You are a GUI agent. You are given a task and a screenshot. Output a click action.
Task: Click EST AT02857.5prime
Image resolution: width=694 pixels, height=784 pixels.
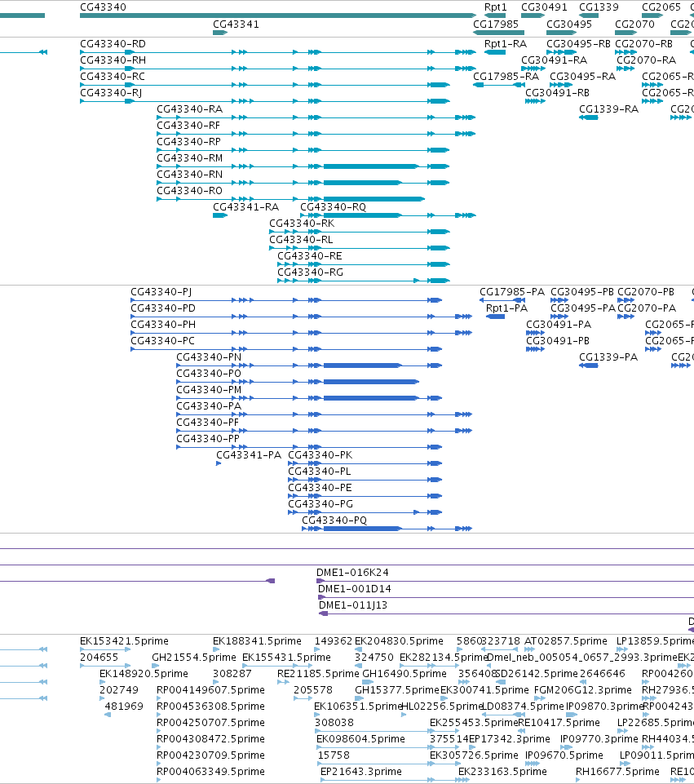pos(564,641)
